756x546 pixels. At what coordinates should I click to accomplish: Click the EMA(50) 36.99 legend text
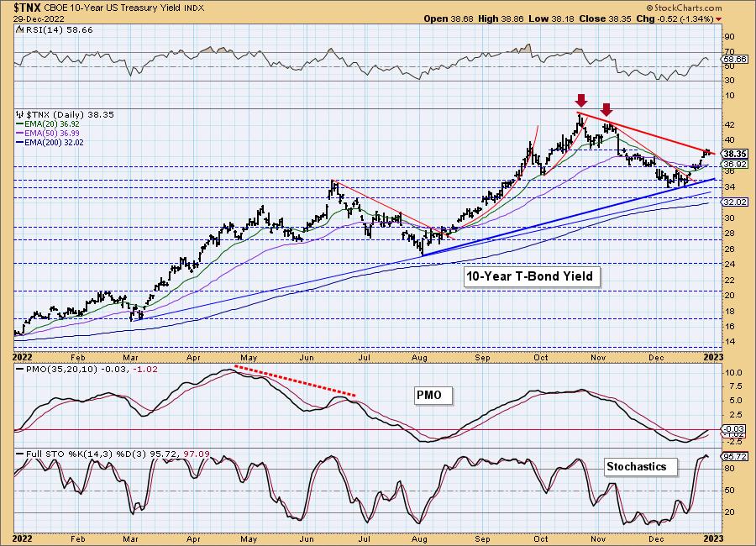[51, 133]
